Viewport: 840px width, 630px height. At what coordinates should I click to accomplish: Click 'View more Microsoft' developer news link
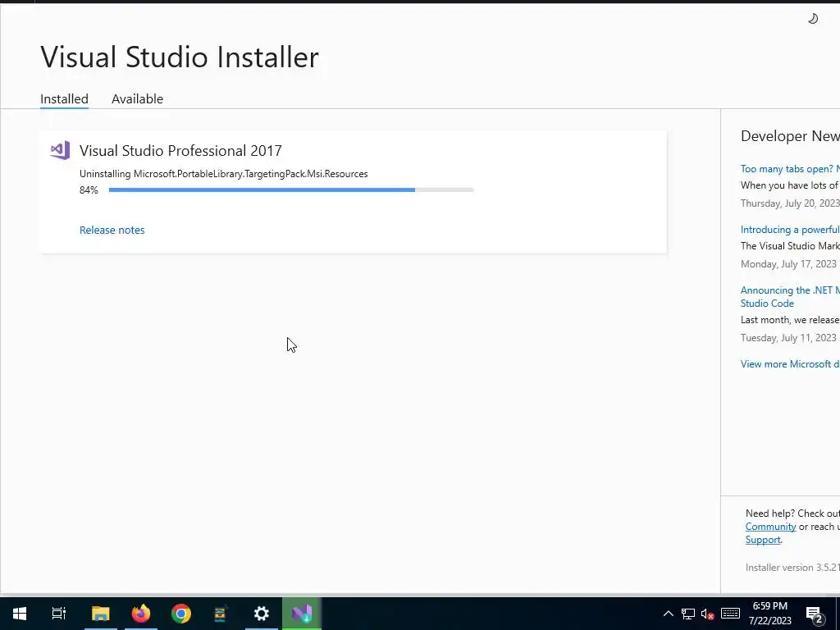(x=790, y=363)
